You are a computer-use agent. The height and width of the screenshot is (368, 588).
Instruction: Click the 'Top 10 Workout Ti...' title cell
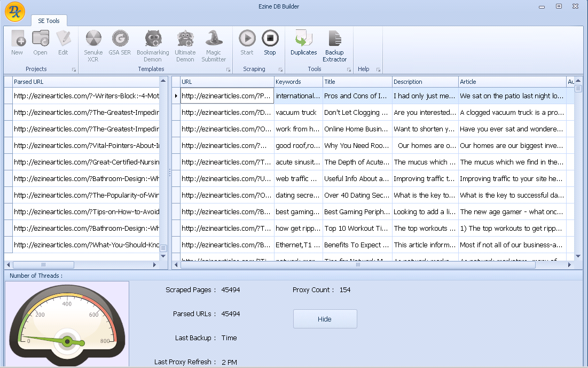357,228
